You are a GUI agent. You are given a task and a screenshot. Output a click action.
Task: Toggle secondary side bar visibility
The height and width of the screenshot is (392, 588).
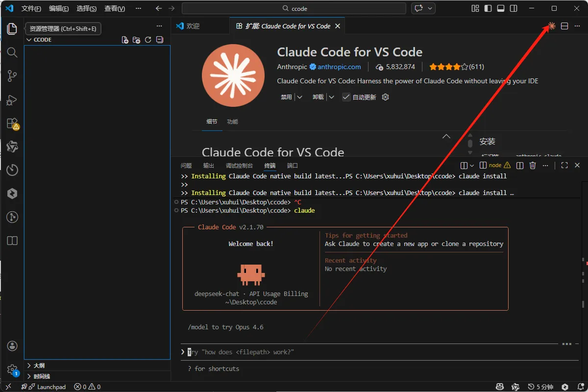point(514,8)
